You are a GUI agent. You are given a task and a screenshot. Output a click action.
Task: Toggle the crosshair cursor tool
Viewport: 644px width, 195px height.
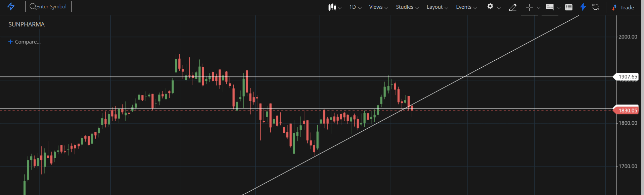coord(529,7)
